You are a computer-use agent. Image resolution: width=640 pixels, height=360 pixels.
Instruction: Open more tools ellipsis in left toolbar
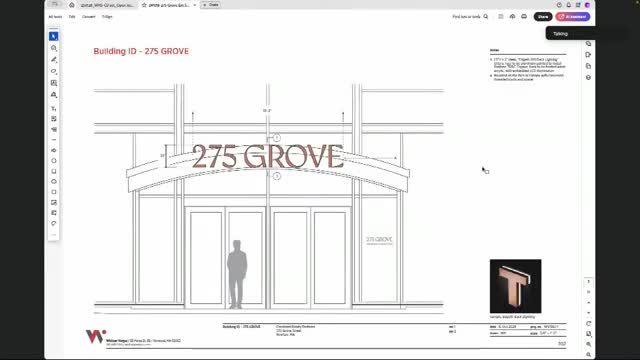pos(53,235)
